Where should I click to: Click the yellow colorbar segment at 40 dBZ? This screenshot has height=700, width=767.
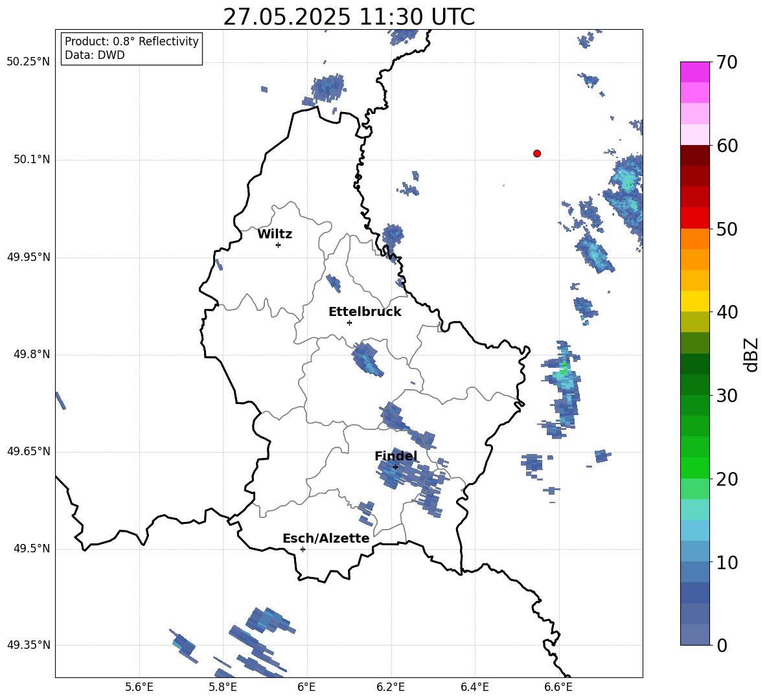(695, 301)
